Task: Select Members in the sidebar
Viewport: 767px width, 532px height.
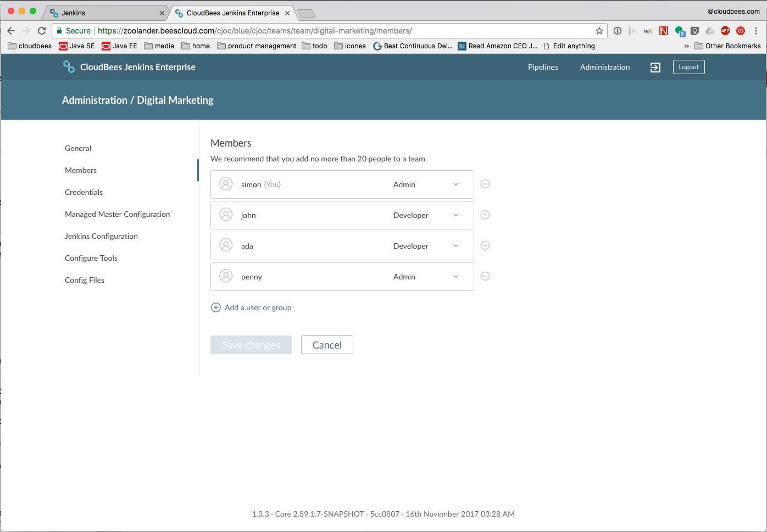Action: click(81, 170)
